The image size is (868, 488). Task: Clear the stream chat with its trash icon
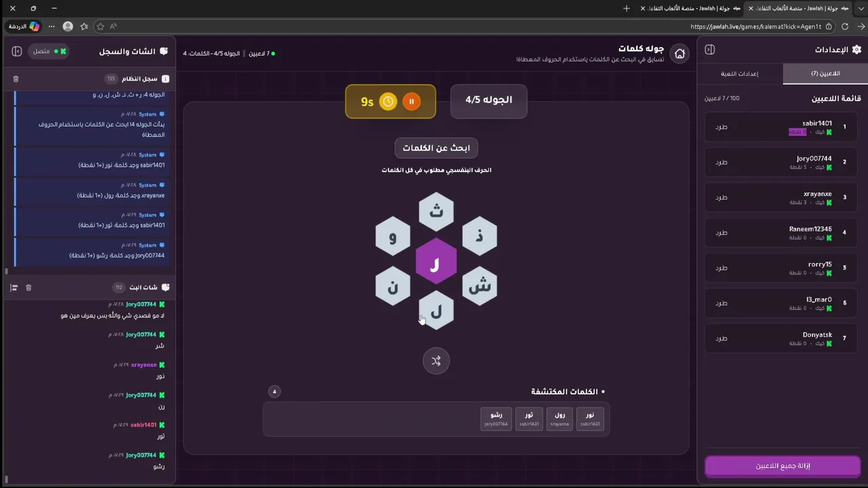pos(28,287)
